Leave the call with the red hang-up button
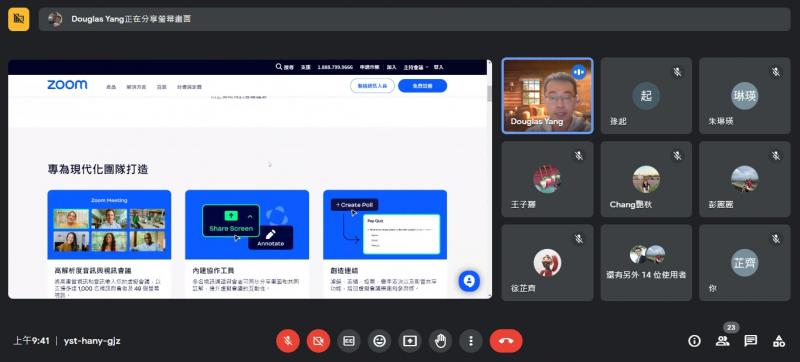The image size is (800, 362). point(506,341)
